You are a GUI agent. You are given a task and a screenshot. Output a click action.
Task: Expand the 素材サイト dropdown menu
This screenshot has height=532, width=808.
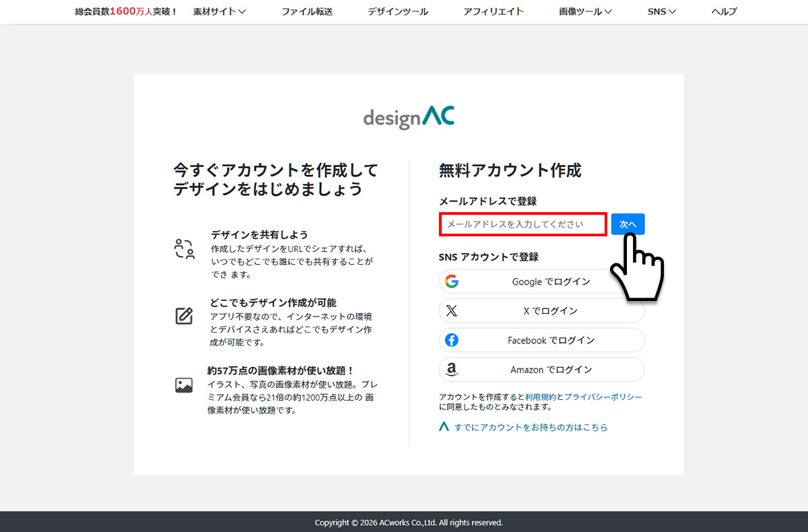tap(220, 11)
